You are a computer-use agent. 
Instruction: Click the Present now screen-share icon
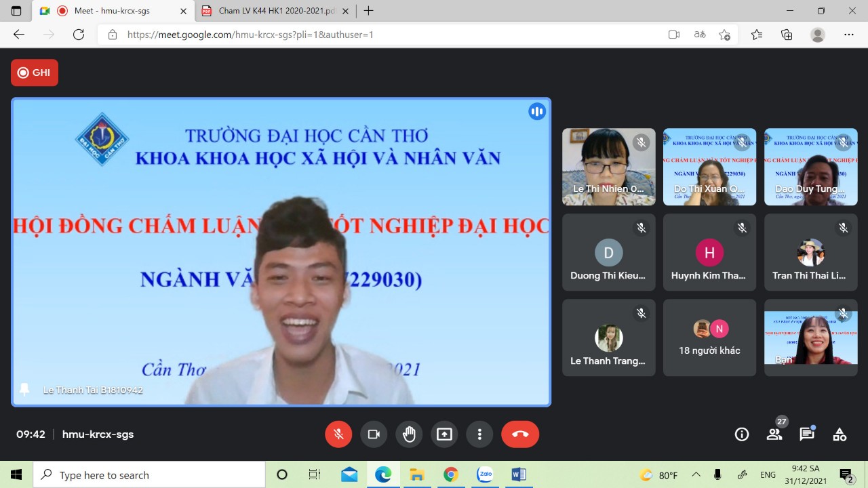444,434
